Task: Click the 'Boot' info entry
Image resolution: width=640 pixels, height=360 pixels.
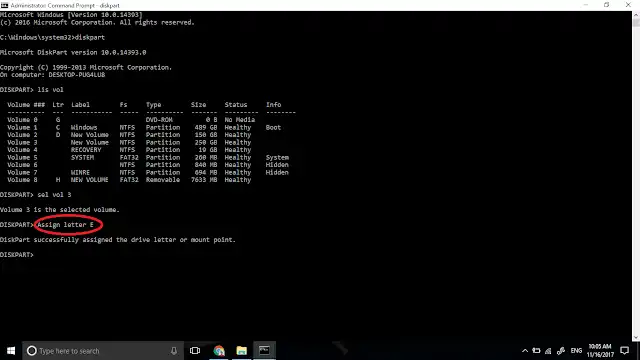Action: [x=273, y=127]
